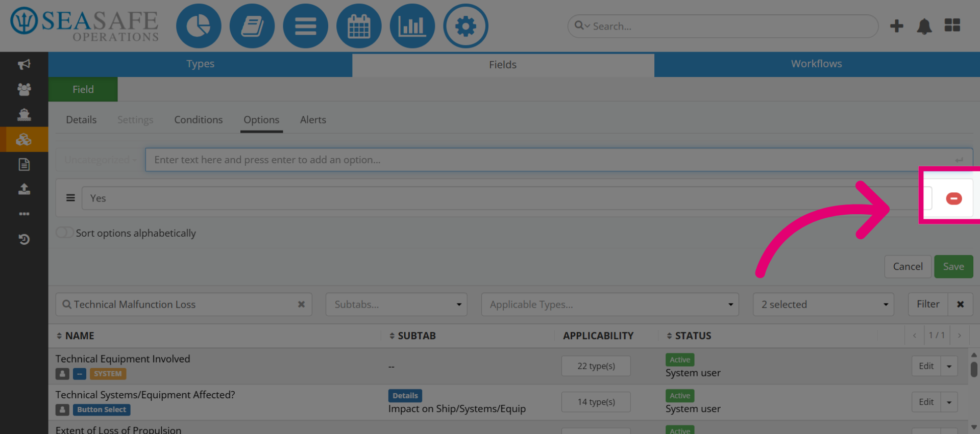Sort table by SUBTAB column
The width and height of the screenshot is (980, 434).
412,336
